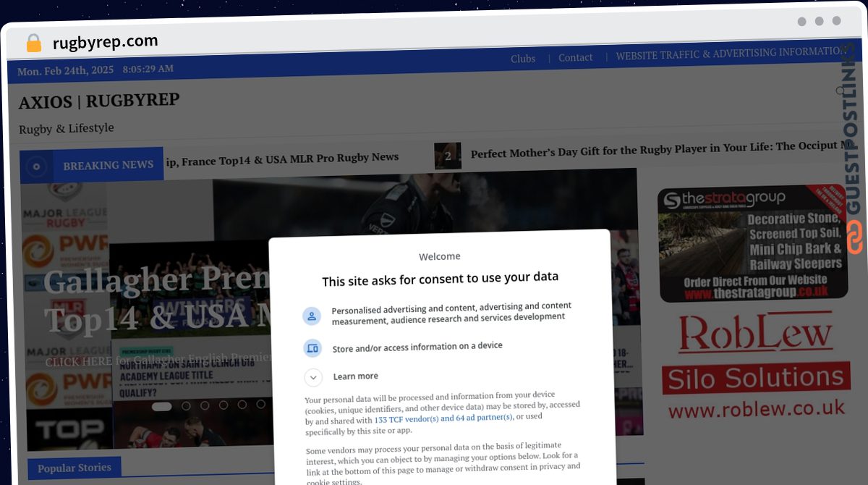
Task: Click the breaking news circle icon
Action: pos(36,166)
